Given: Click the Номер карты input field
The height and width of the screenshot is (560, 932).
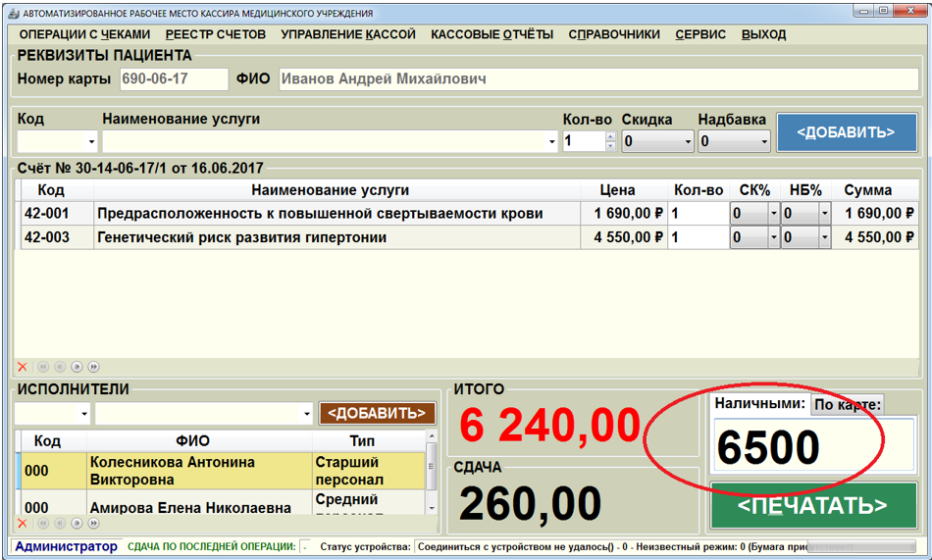Looking at the screenshot, I should [x=175, y=79].
